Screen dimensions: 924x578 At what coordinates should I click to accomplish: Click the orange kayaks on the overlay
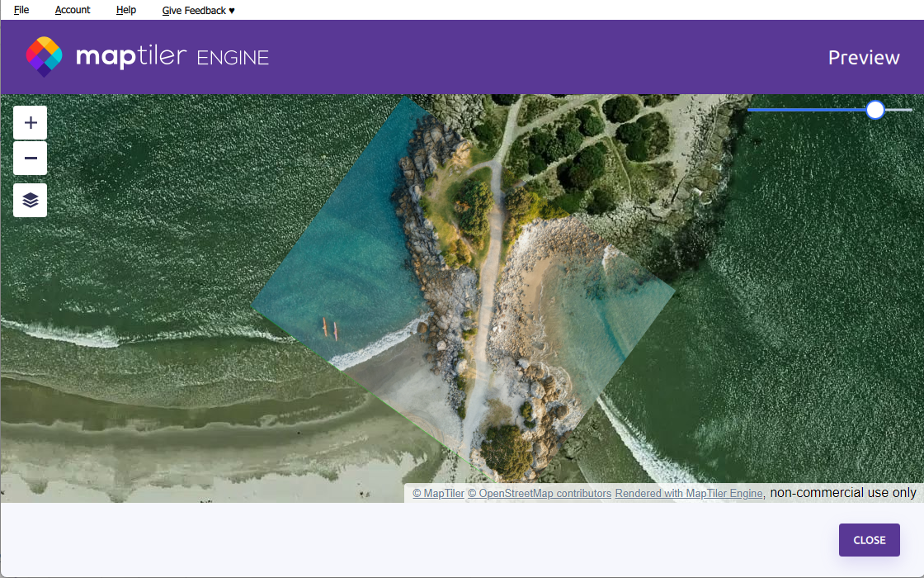(330, 329)
